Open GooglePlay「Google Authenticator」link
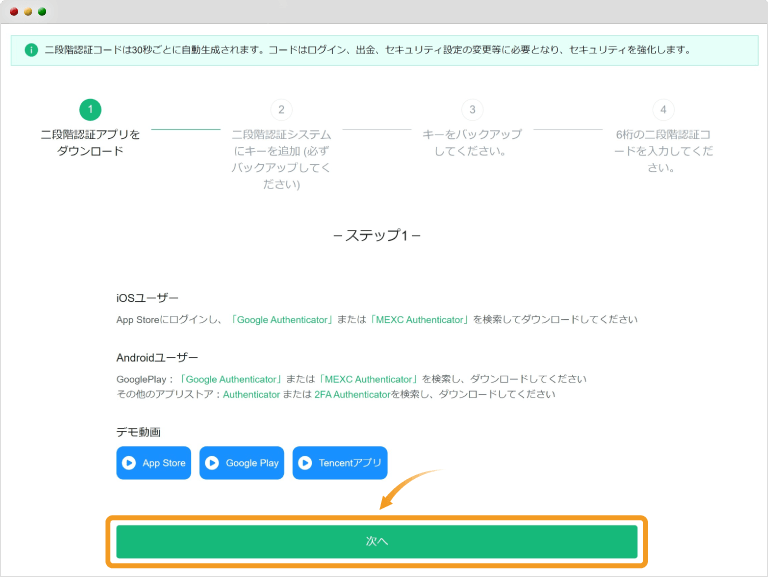Image resolution: width=768 pixels, height=577 pixels. click(x=231, y=380)
